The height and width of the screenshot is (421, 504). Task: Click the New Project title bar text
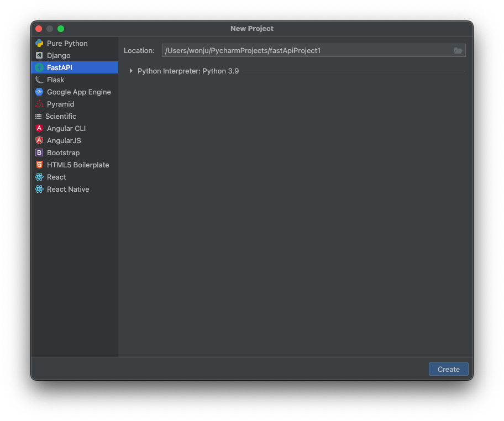click(x=251, y=29)
